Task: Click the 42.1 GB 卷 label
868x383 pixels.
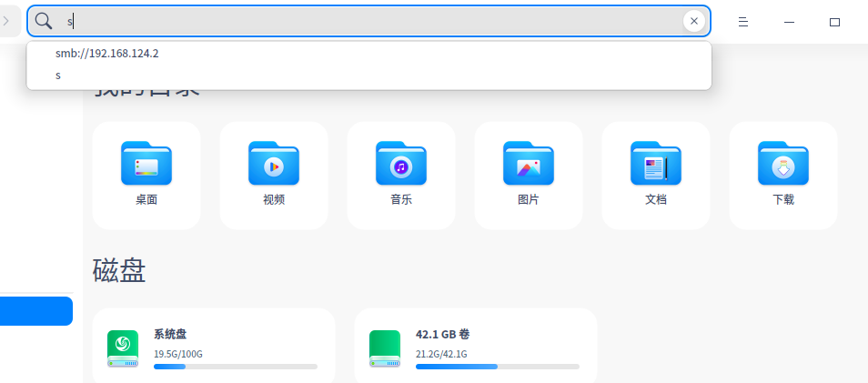Action: (443, 334)
